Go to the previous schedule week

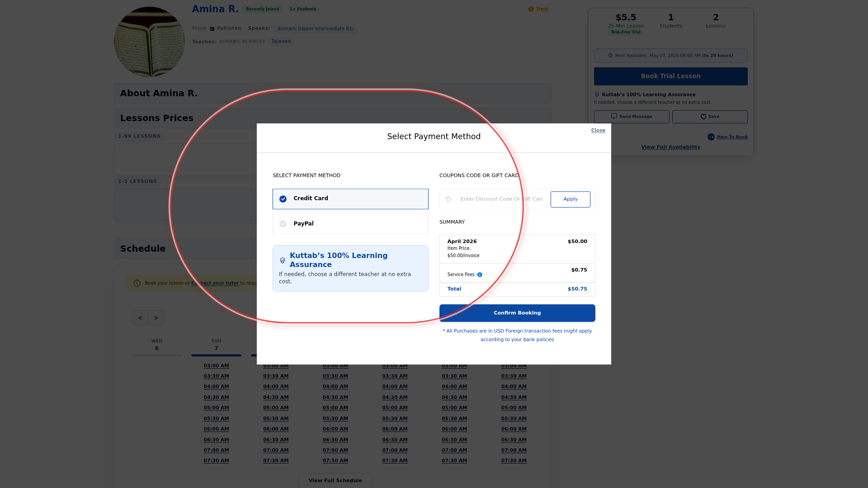click(x=140, y=318)
